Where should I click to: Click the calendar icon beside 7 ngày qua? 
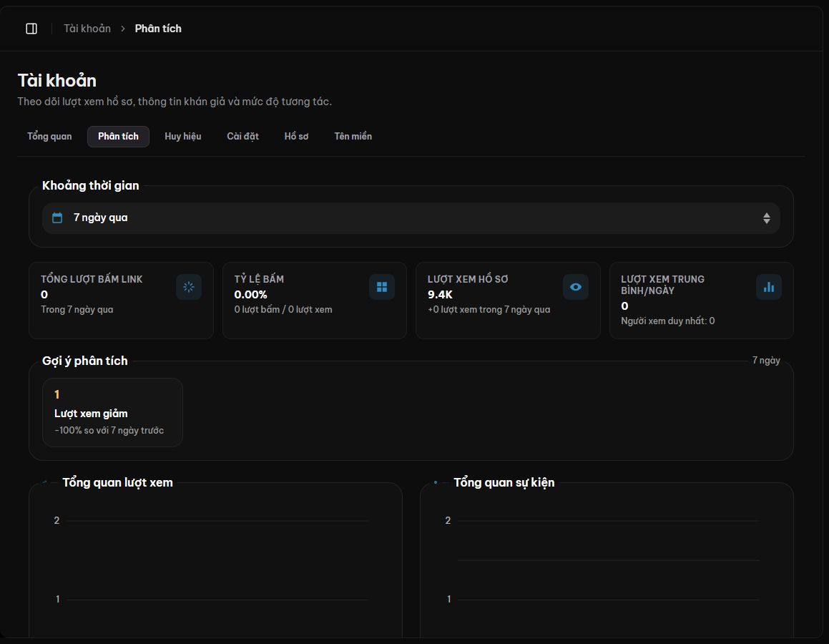(57, 218)
